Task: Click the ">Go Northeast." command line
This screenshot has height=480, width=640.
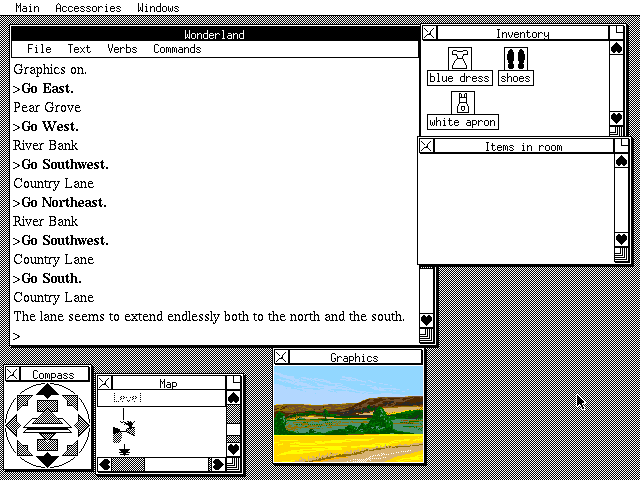Action: pos(60,202)
